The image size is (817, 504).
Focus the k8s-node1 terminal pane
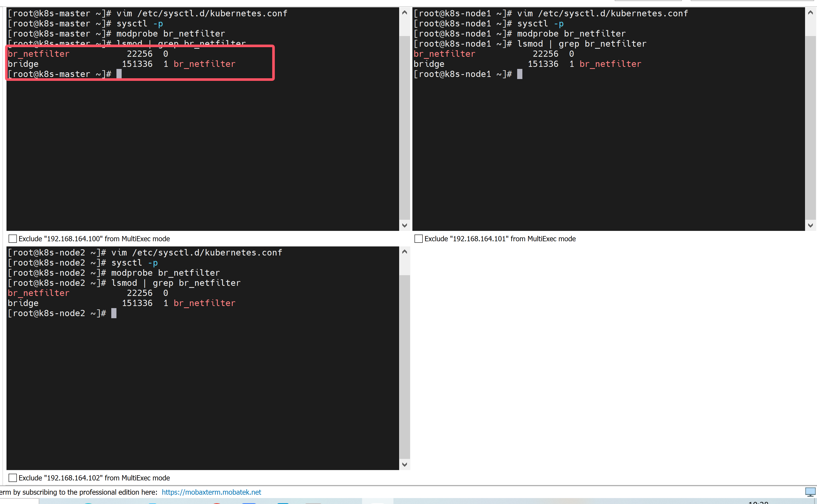tap(607, 150)
